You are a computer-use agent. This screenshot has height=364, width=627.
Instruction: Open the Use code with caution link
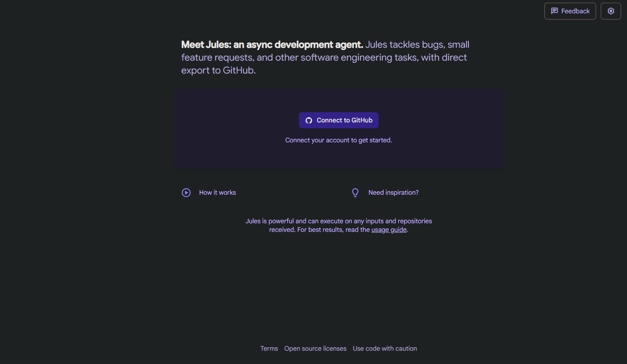(385, 349)
